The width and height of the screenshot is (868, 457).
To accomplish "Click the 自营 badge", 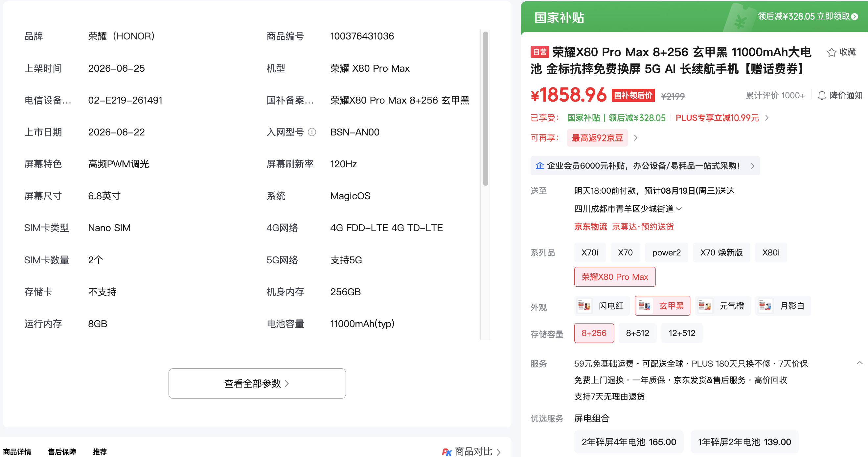I will pyautogui.click(x=540, y=52).
